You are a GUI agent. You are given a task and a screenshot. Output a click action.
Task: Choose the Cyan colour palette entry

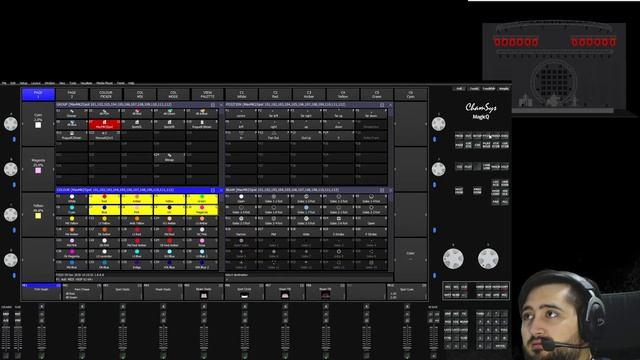(72, 210)
